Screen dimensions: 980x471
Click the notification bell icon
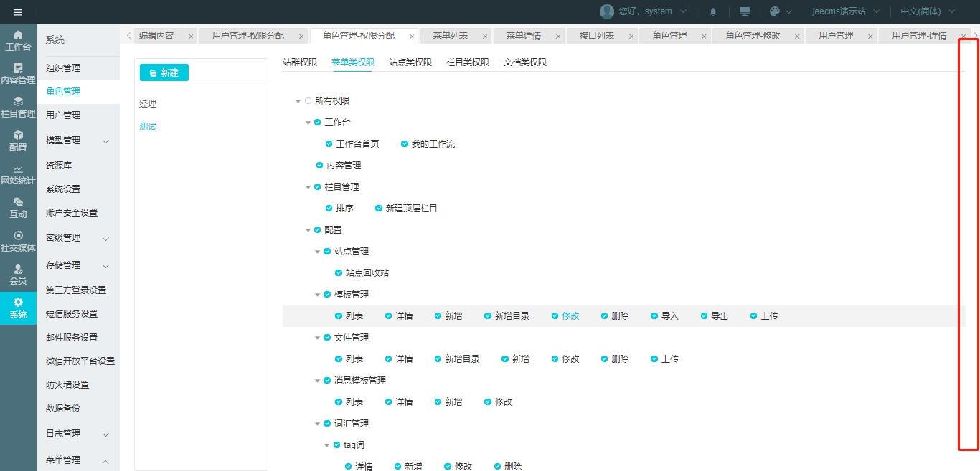tap(713, 12)
